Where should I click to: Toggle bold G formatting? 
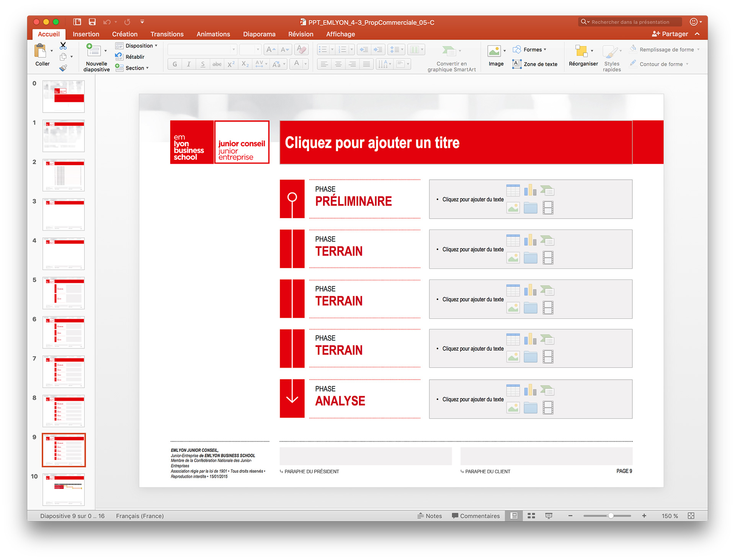(x=175, y=64)
